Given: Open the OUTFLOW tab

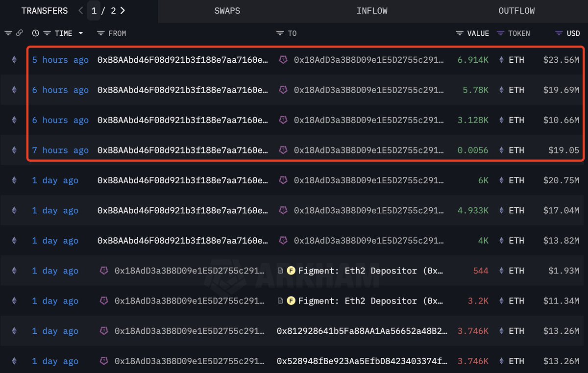Looking at the screenshot, I should [x=516, y=10].
